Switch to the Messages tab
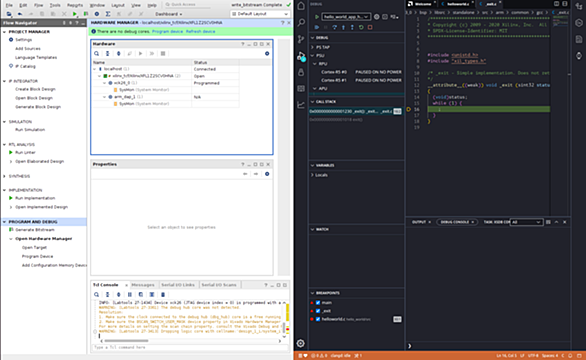The width and height of the screenshot is (586, 360). [143, 285]
